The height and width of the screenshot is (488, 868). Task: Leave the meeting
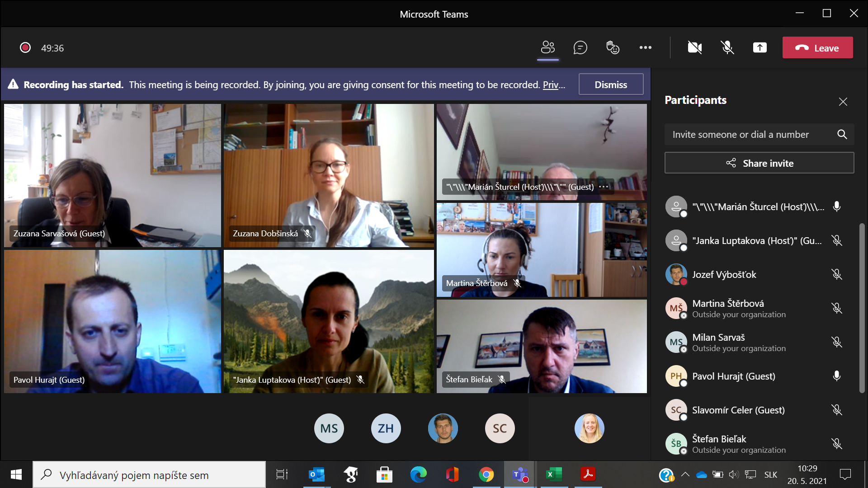tap(817, 48)
